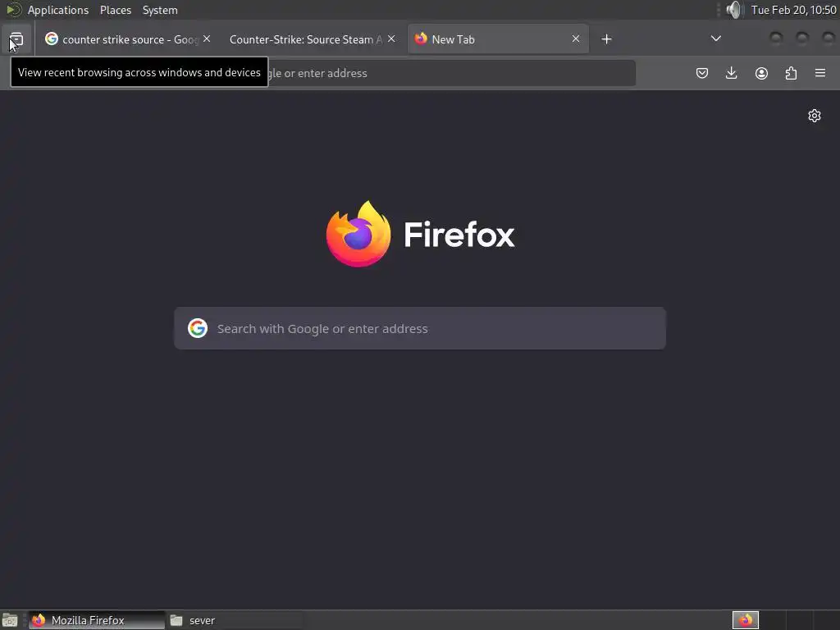
Task: Personalize new tab with gear icon
Action: tap(815, 116)
